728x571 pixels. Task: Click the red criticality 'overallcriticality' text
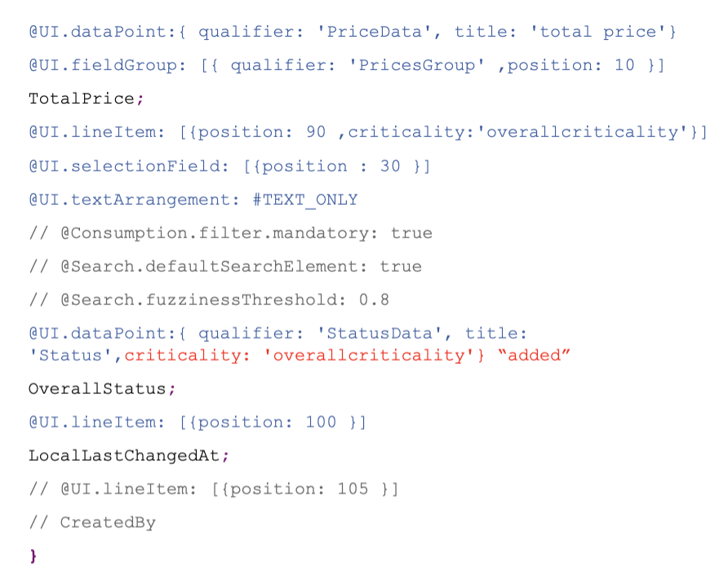304,356
